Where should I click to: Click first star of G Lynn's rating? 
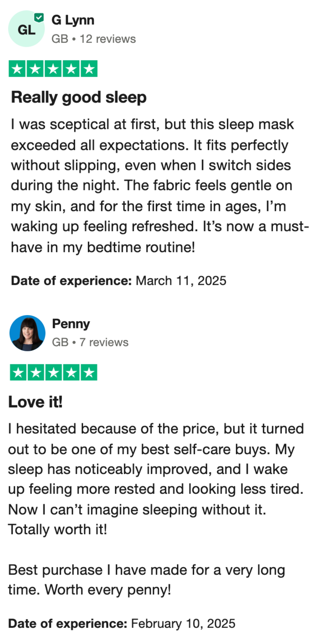pos(17,69)
